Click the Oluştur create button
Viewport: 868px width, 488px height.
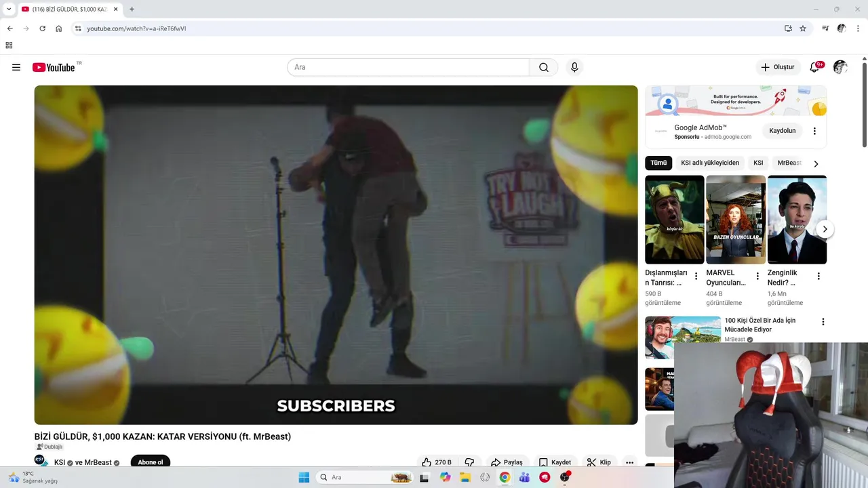pyautogui.click(x=778, y=67)
